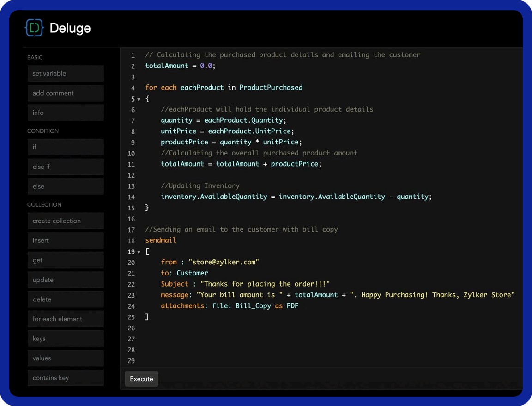Add the 'for each element' snippet

click(x=66, y=319)
